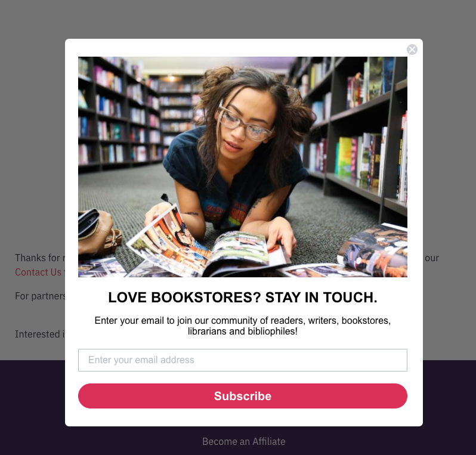Open the Become an Affiliate footer link
This screenshot has height=455, width=476.
[x=244, y=441]
